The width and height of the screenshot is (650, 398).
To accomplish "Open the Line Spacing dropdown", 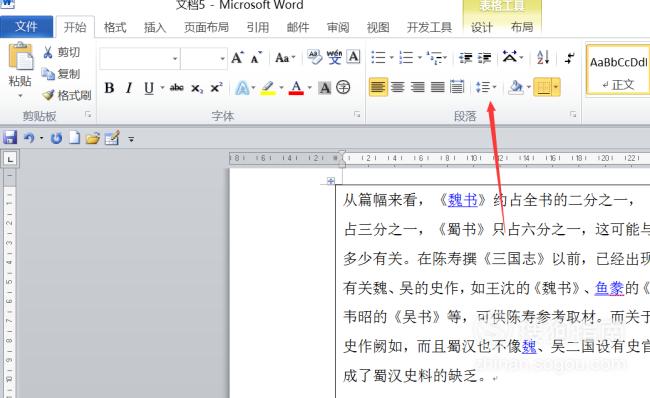I will [x=486, y=87].
